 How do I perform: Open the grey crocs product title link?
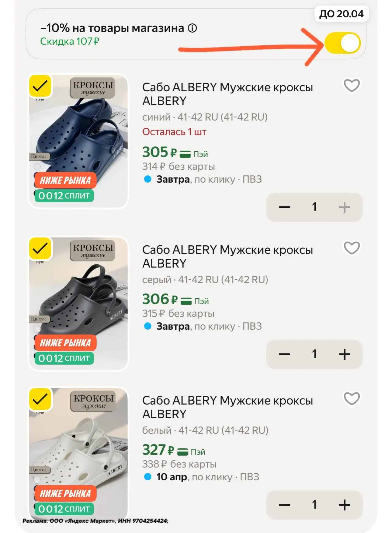point(227,257)
